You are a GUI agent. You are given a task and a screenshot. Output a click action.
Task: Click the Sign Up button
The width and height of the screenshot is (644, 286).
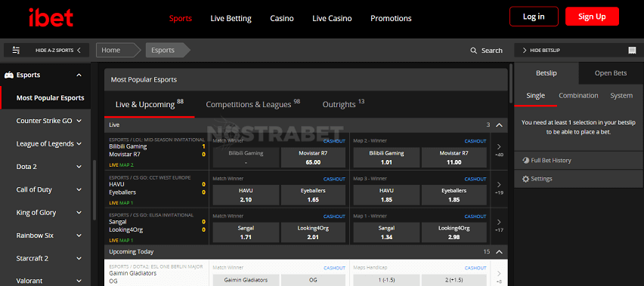tap(592, 17)
